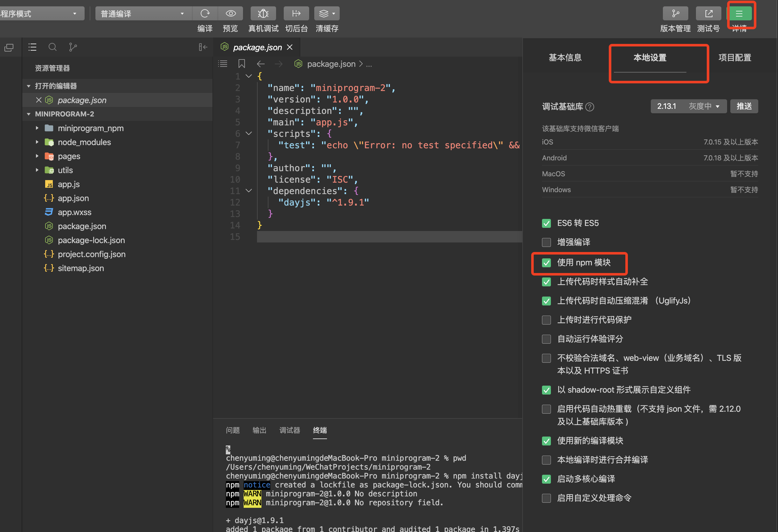
Task: Open debug base library version dropdown 2.13.1
Action: click(688, 107)
